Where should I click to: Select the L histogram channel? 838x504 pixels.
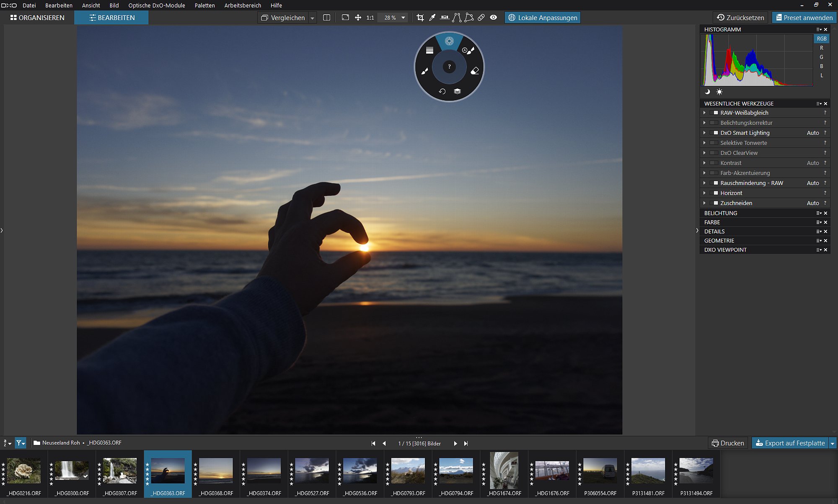click(821, 75)
